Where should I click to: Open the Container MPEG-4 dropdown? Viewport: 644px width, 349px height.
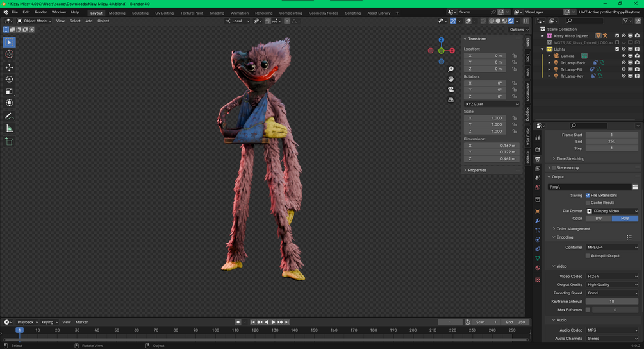[x=612, y=247]
